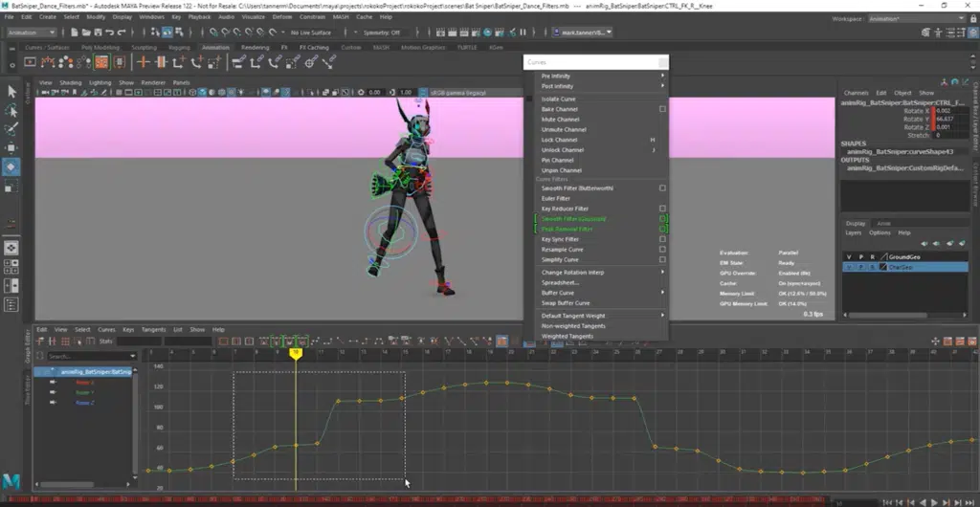
Task: Switch to the Rigging shelf tab
Action: pyautogui.click(x=179, y=48)
